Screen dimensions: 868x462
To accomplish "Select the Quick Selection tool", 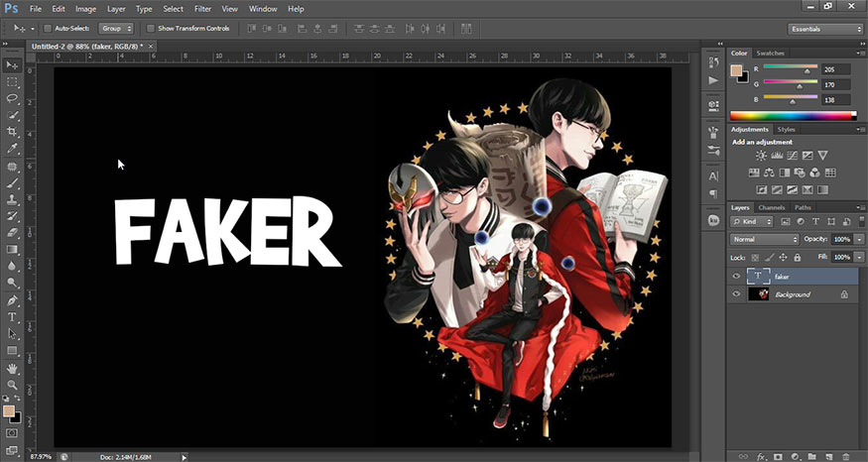I will coord(12,115).
